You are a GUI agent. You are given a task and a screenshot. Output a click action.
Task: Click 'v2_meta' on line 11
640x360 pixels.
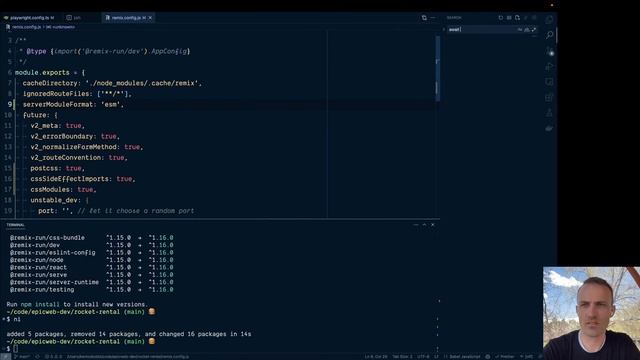click(x=44, y=126)
